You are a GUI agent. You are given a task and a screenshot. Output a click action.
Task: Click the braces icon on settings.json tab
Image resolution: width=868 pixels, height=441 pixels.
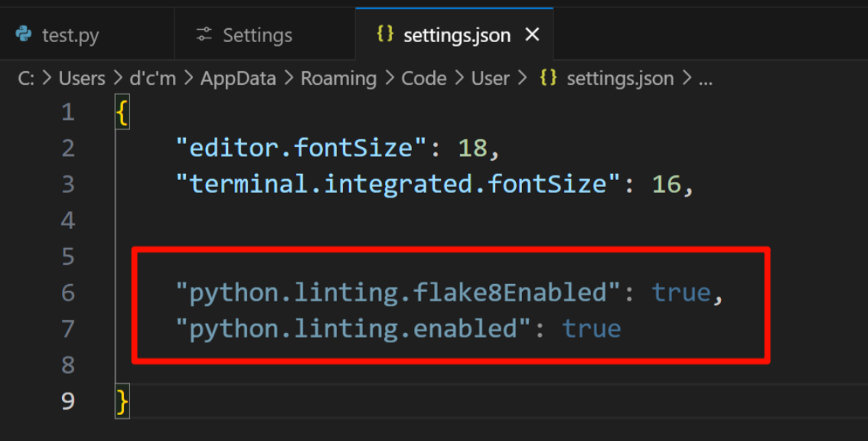point(385,34)
